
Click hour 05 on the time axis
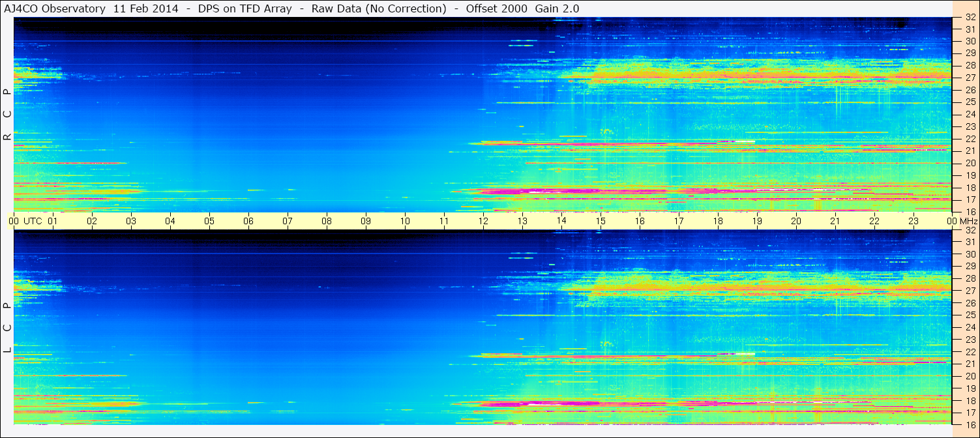click(209, 221)
